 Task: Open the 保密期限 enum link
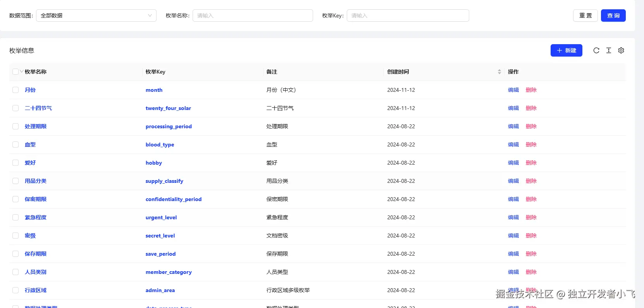(36, 199)
